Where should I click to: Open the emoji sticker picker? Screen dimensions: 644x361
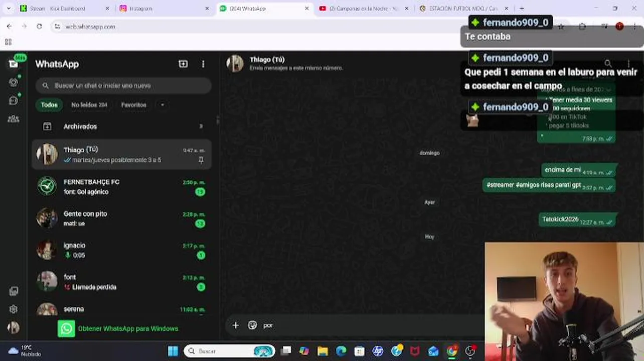click(252, 325)
